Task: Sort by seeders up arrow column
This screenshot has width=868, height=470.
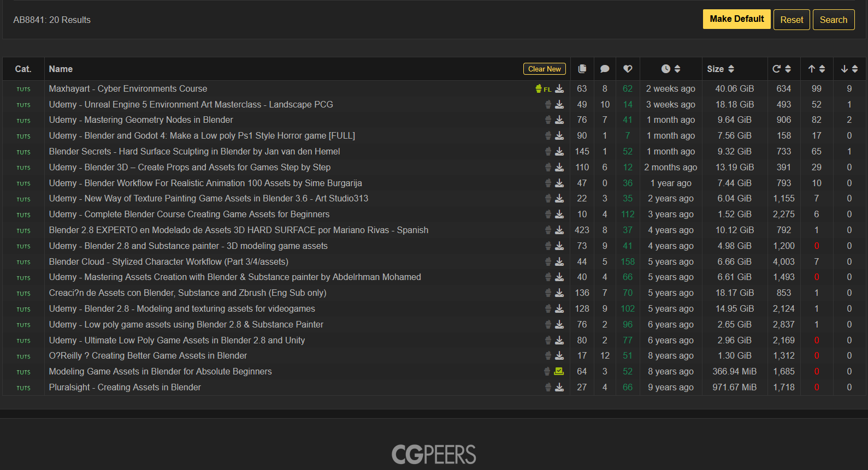Action: pyautogui.click(x=817, y=69)
